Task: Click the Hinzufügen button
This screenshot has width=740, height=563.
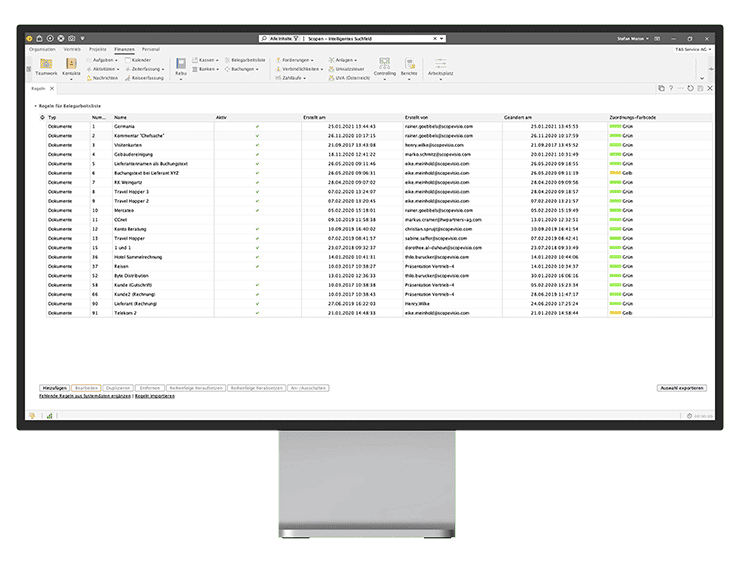Action: (55, 388)
